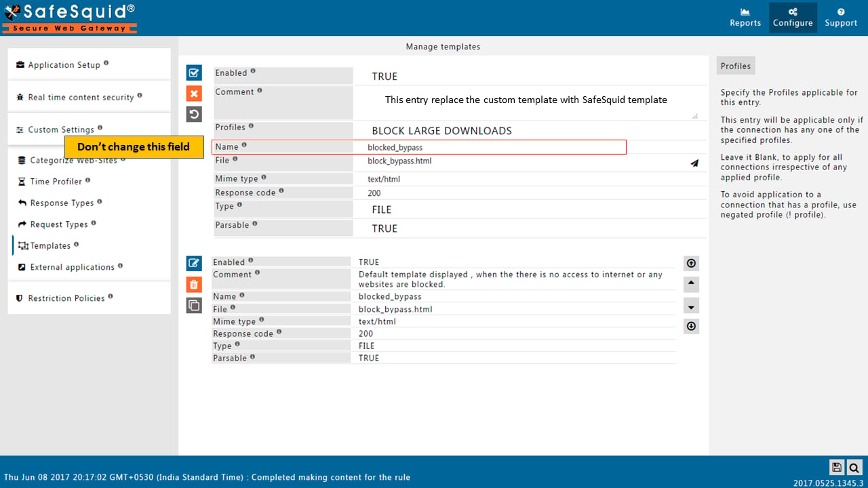Click info icon next to Profiles label
Image resolution: width=868 pixels, height=488 pixels.
pos(251,125)
